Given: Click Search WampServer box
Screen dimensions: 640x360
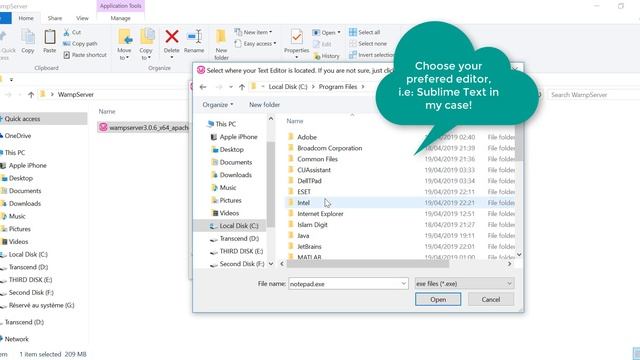Looking at the screenshot, I should coord(593,95).
